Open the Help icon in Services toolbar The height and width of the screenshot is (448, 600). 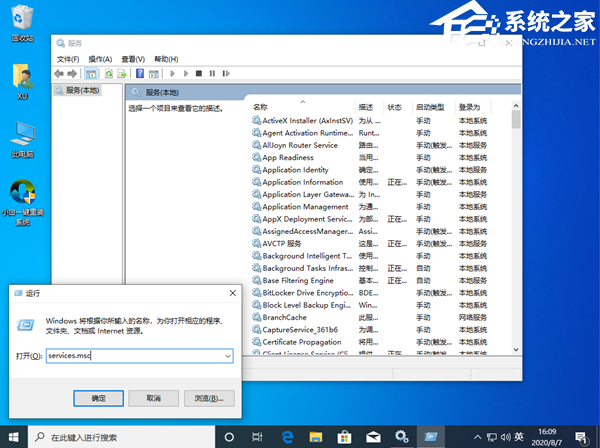coord(140,73)
